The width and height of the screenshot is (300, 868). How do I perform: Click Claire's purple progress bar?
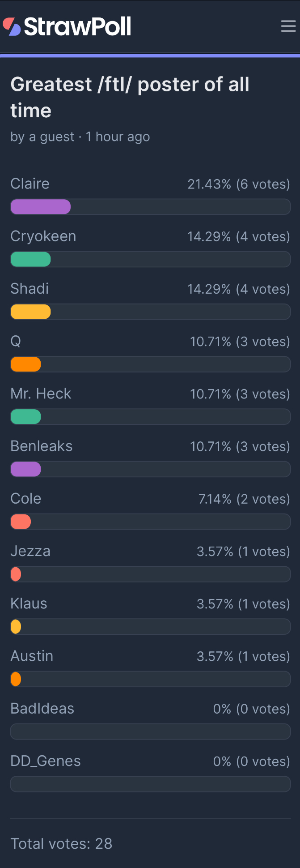coord(40,207)
